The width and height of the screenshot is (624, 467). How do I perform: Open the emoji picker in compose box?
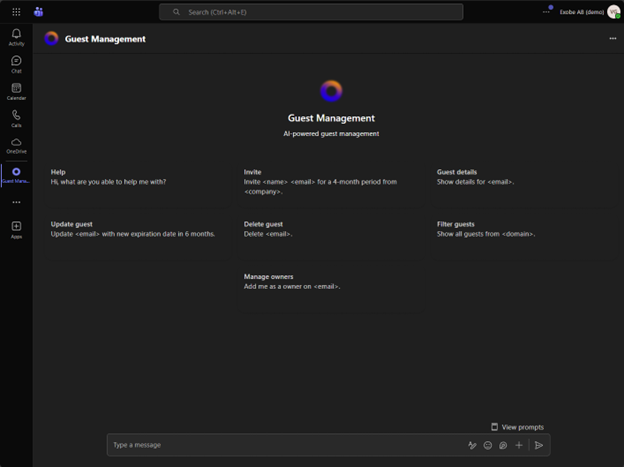[x=488, y=445]
